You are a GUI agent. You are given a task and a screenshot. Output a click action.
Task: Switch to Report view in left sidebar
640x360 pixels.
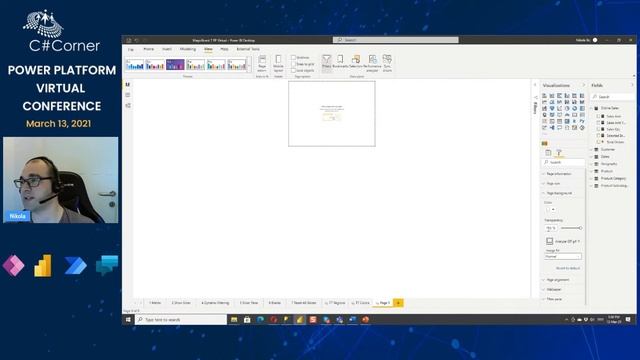click(x=128, y=84)
